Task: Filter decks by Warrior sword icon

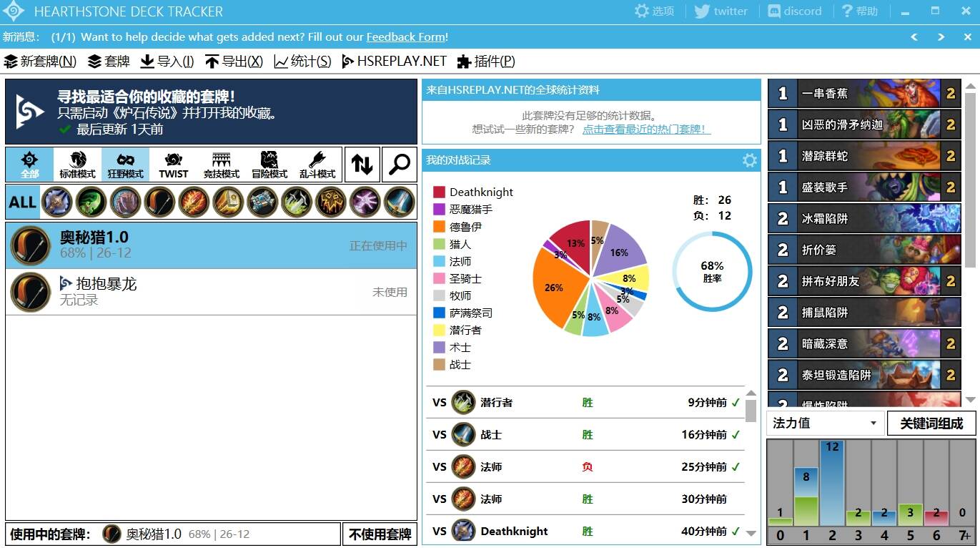Action: (400, 202)
